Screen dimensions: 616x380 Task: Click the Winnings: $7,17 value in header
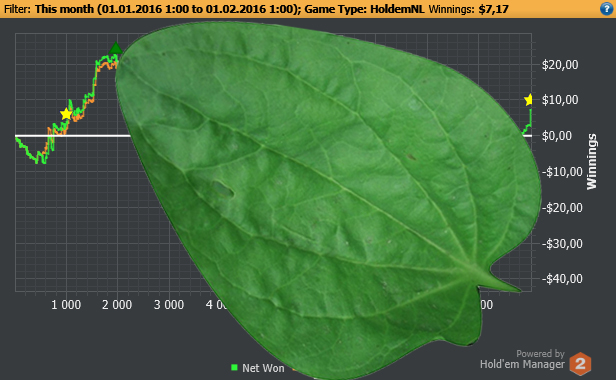(468, 9)
